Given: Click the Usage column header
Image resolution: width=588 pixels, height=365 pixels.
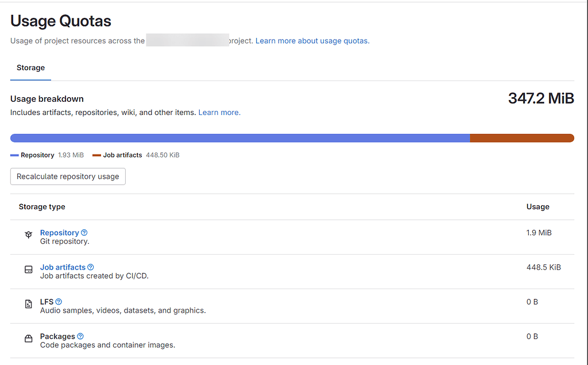Looking at the screenshot, I should pos(537,206).
